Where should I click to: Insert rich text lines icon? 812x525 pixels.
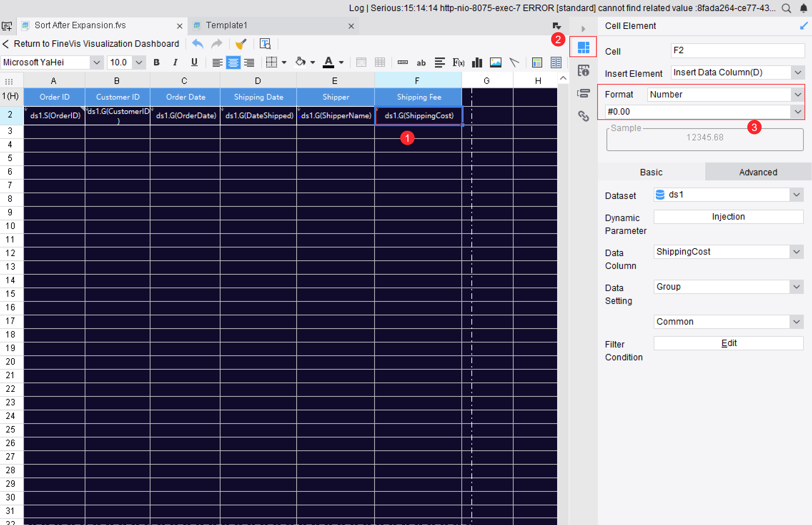tap(440, 62)
